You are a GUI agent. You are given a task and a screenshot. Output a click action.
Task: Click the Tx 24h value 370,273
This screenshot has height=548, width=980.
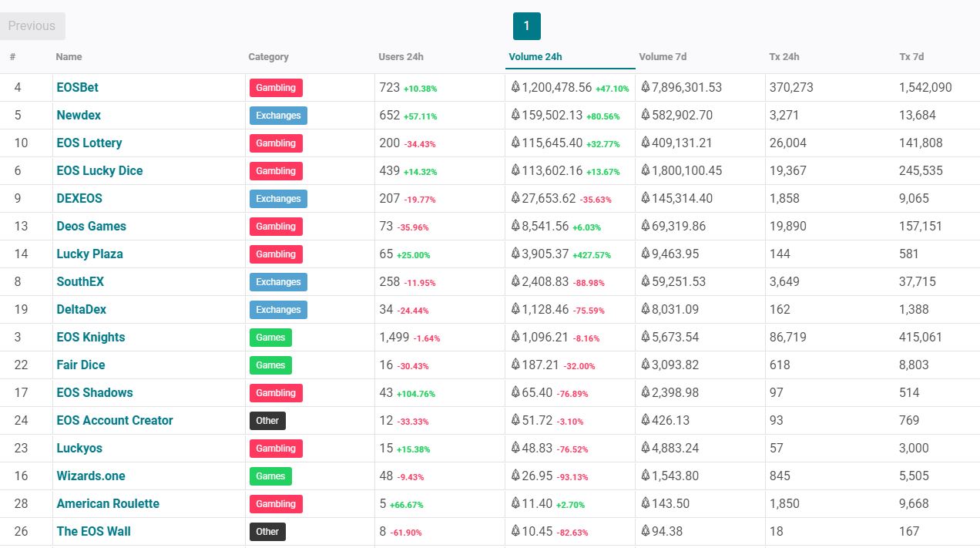[791, 88]
